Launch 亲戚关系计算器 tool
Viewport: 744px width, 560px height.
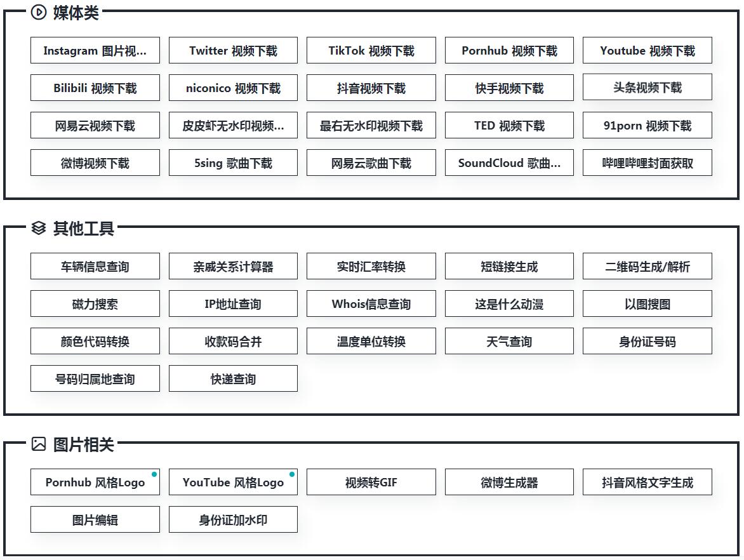click(233, 267)
